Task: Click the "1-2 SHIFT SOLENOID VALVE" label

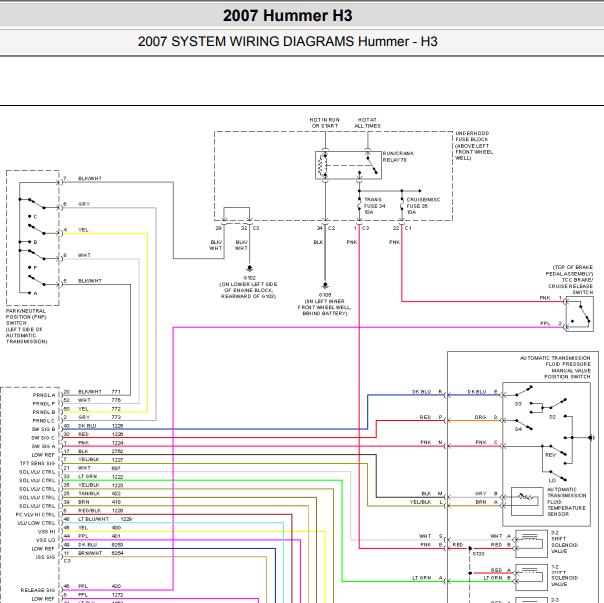Action: click(x=564, y=575)
